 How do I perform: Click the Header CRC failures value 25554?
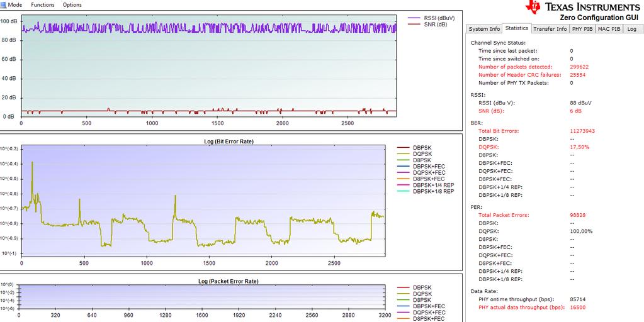pyautogui.click(x=578, y=75)
